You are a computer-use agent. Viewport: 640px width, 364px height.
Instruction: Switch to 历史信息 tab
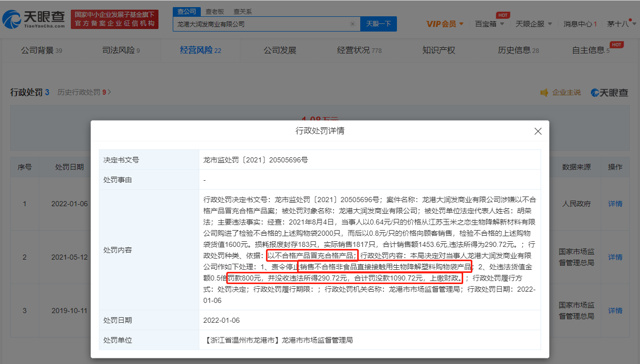(518, 50)
